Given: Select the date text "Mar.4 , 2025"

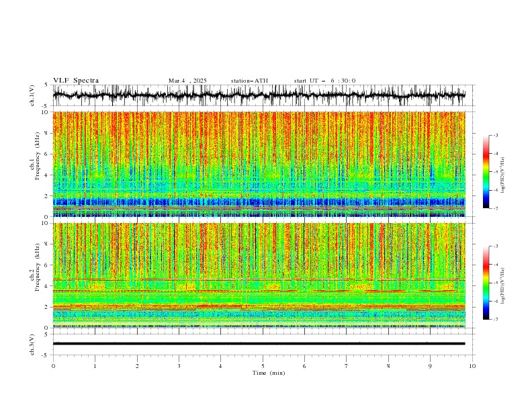Looking at the screenshot, I should pos(187,81).
